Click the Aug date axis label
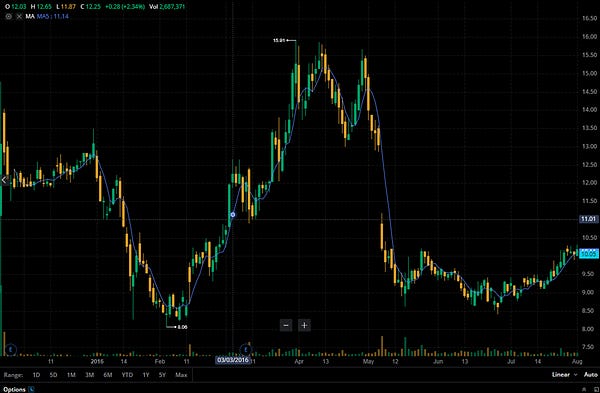The height and width of the screenshot is (393, 600). (577, 361)
